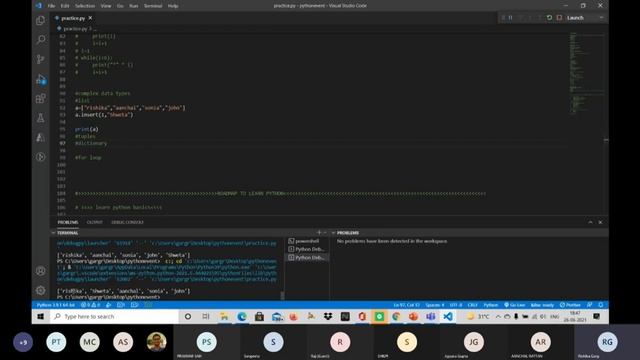Image resolution: width=640 pixels, height=360 pixels.
Task: Show hidden system tray icons
Action: (x=498, y=316)
